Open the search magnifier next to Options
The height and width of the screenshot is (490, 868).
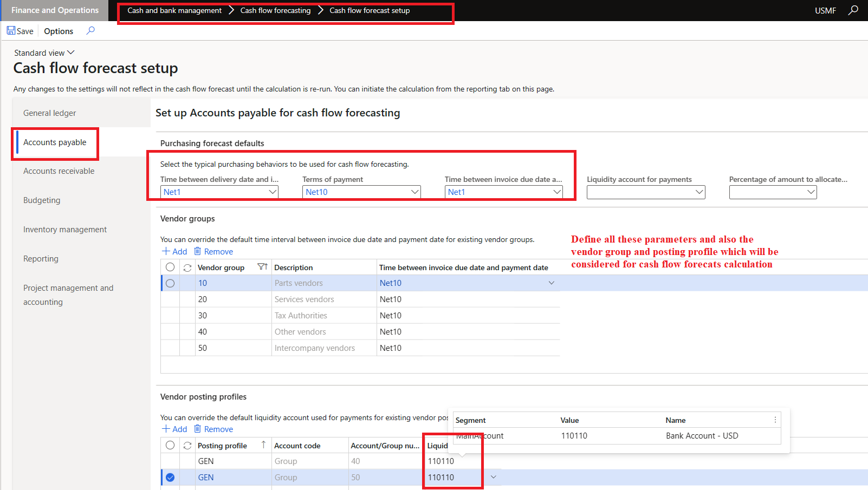[x=90, y=31]
